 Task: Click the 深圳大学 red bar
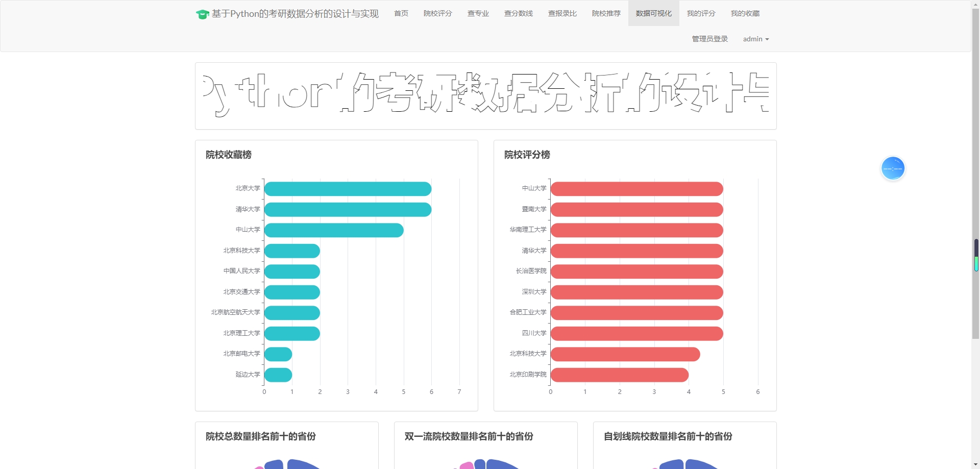click(x=636, y=292)
